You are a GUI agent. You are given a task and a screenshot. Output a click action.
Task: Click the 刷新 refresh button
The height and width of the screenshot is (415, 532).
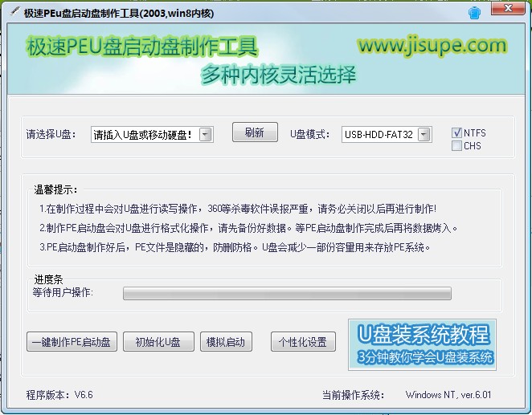pyautogui.click(x=255, y=132)
